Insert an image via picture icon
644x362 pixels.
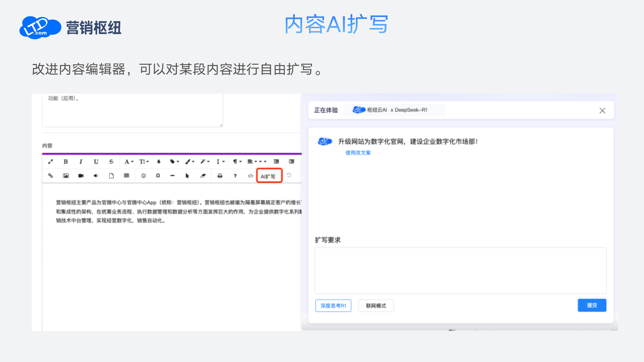66,176
